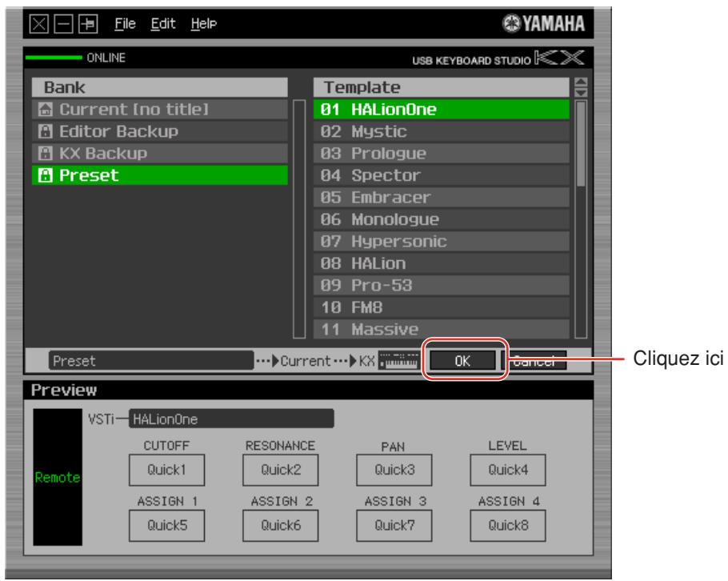Click the lock icon beside Preset bank
Viewport: 728px width, 581px height.
click(x=45, y=175)
